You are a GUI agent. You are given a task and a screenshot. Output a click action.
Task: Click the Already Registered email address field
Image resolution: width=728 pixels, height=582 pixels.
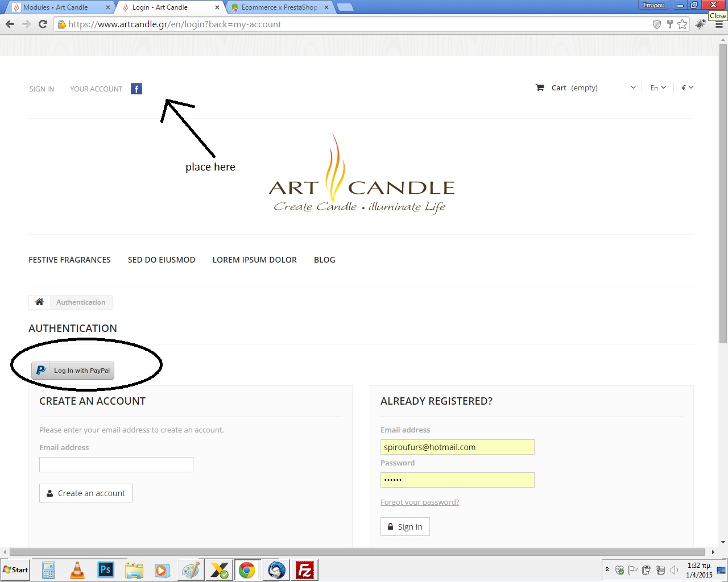[x=457, y=447]
